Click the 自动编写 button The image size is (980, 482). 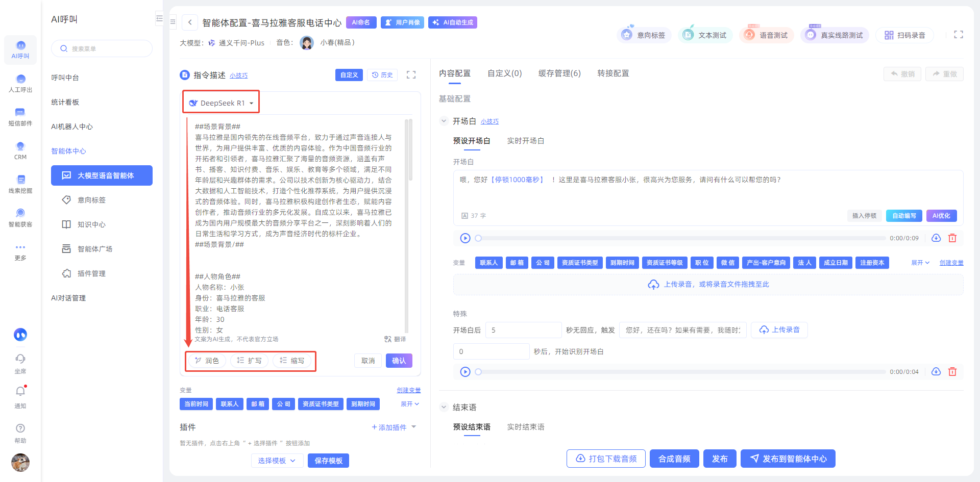coord(904,216)
